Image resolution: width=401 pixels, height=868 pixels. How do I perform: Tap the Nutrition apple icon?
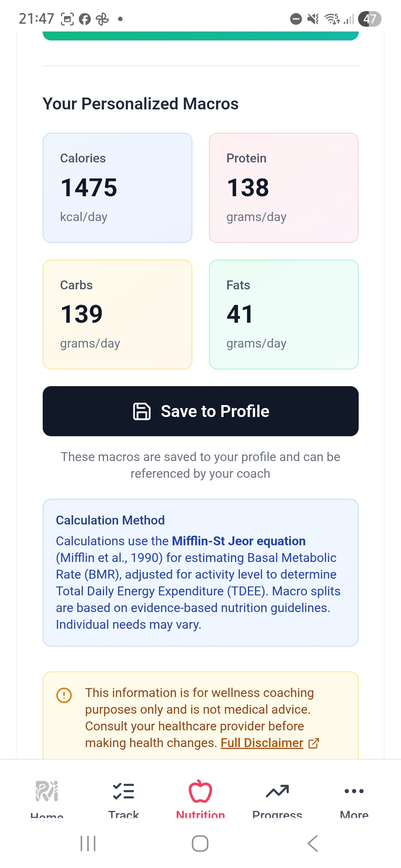(200, 791)
